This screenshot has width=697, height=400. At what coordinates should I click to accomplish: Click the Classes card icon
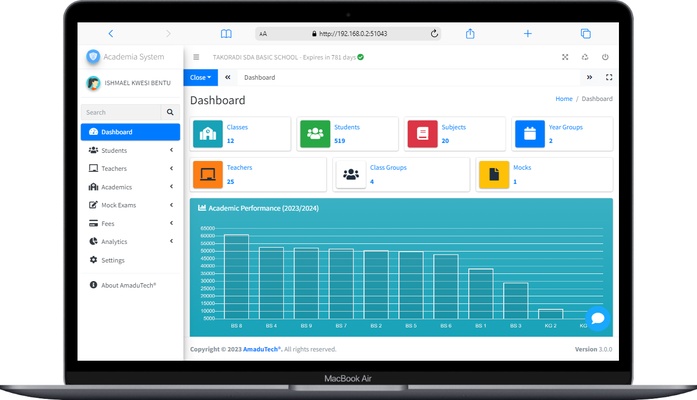click(208, 134)
